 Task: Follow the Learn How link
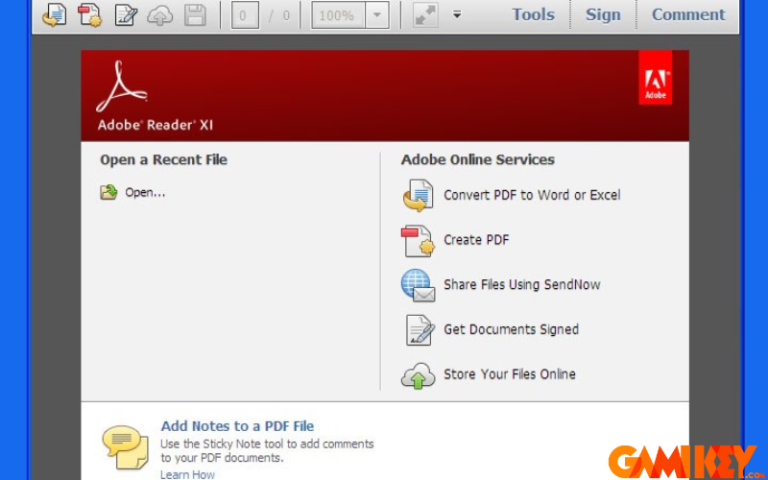(x=188, y=475)
